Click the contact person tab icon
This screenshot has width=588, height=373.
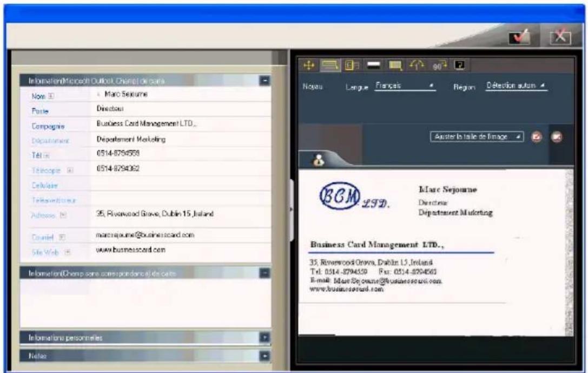tap(319, 160)
